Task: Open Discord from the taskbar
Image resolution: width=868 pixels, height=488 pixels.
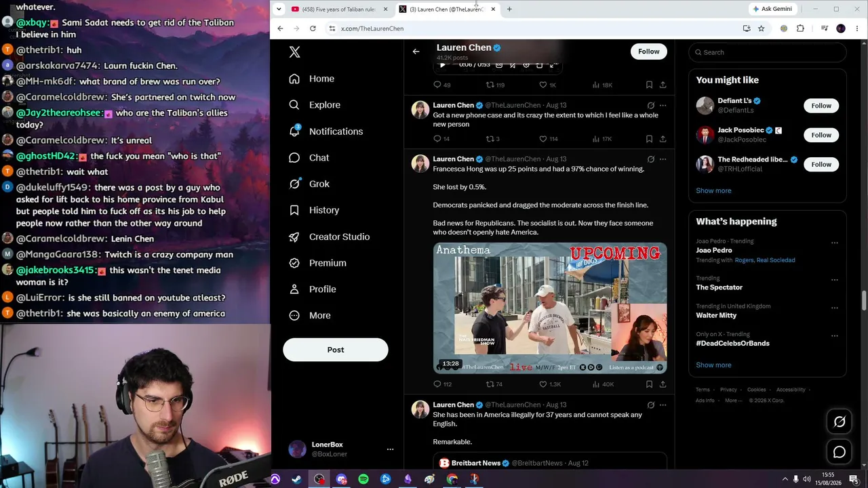Action: (x=341, y=479)
